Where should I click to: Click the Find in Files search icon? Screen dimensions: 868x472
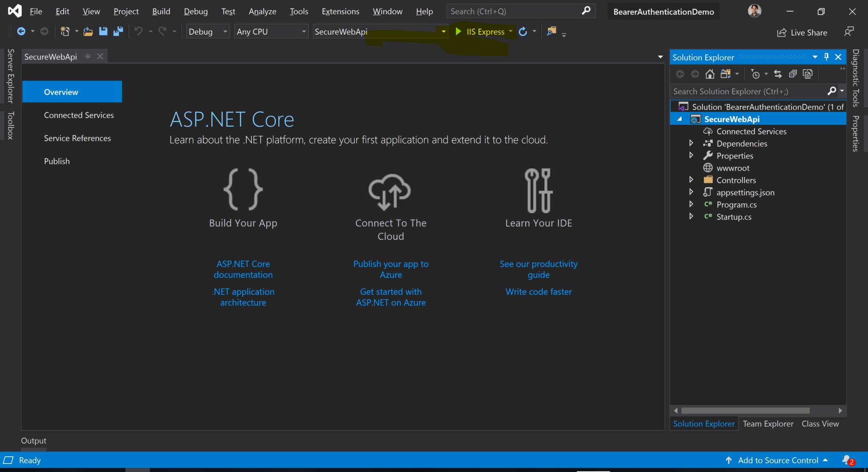pyautogui.click(x=552, y=31)
